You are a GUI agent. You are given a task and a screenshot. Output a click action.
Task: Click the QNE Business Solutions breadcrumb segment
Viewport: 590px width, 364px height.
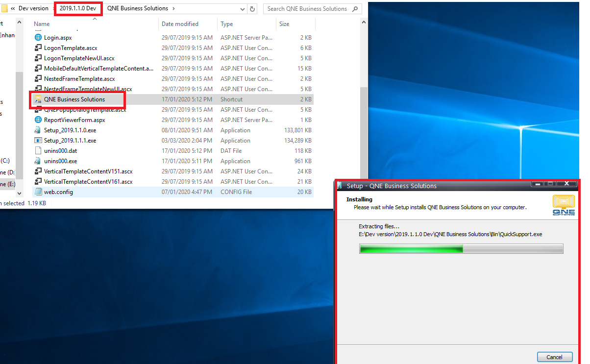pos(137,9)
